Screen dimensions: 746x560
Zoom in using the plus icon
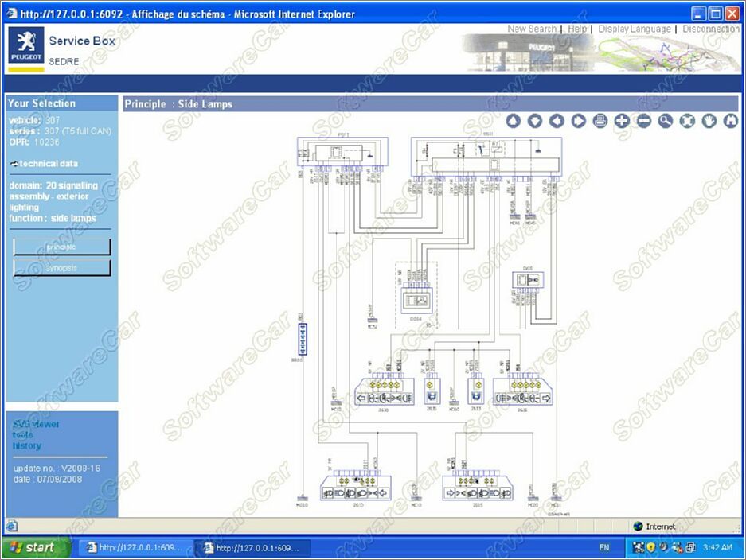point(622,121)
